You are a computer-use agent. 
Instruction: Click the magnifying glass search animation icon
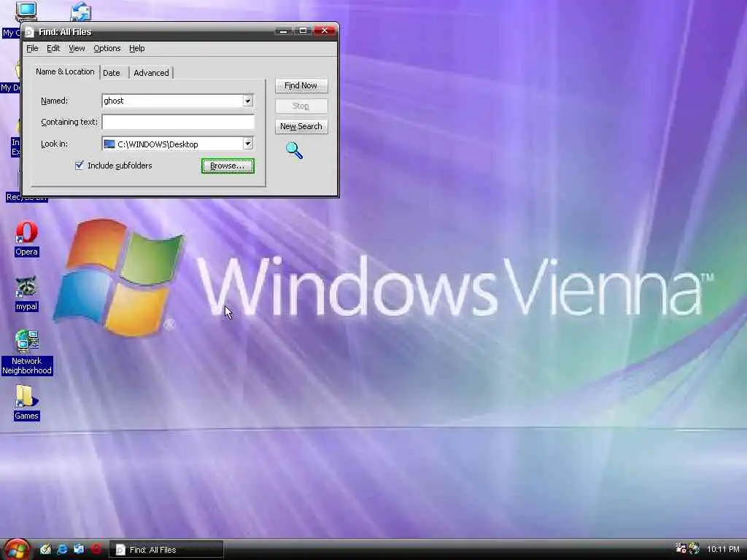coord(294,150)
